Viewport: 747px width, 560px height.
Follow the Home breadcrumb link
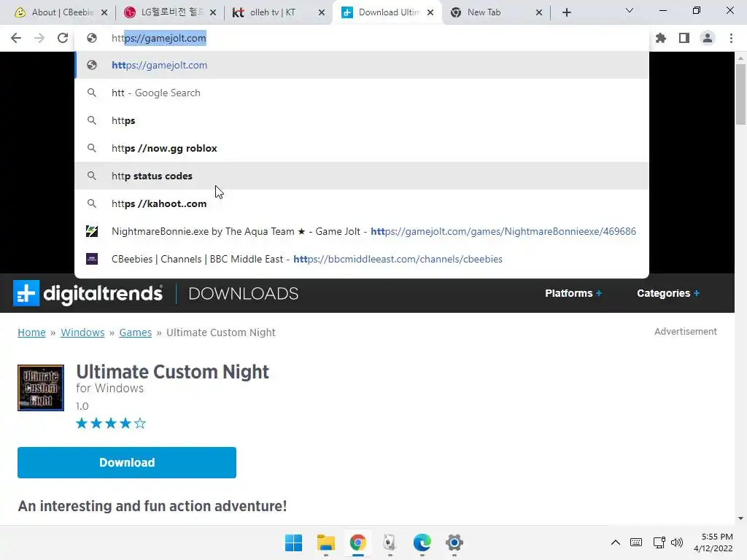[31, 332]
